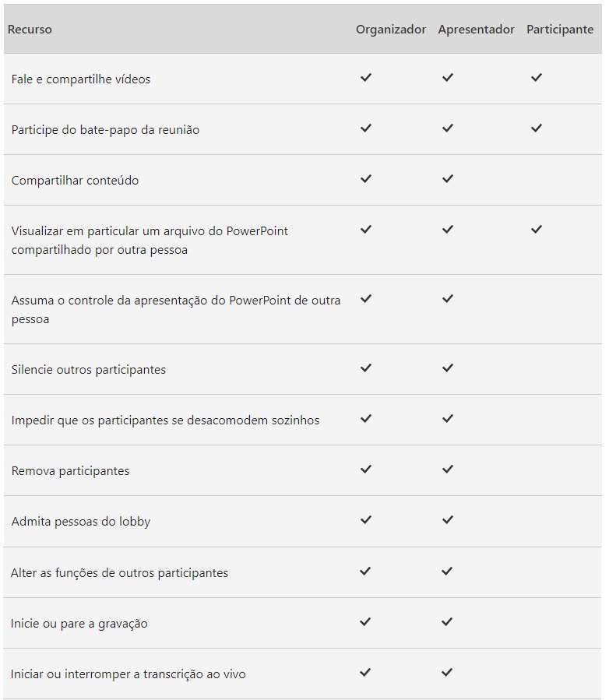609x700 pixels.
Task: Click Apresentador checkmark for Participe do bate-papo
Action: click(x=447, y=128)
